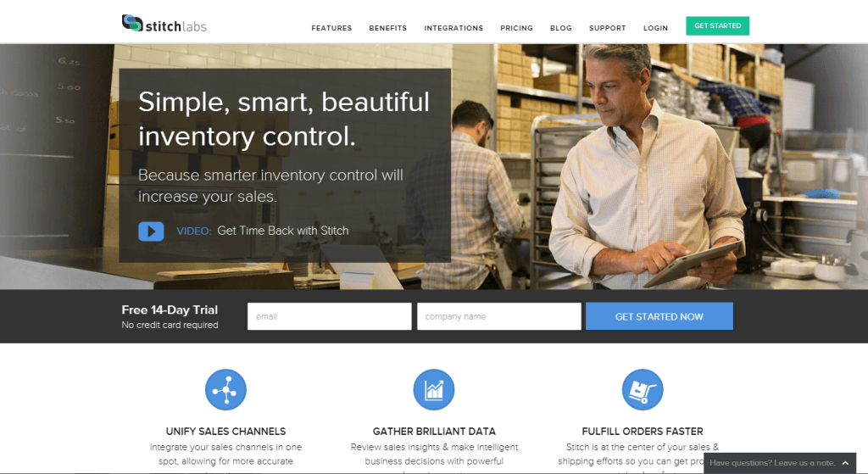Viewport: 868px width, 474px height.
Task: Expand the Have questions chat widget arrow
Action: [845, 463]
